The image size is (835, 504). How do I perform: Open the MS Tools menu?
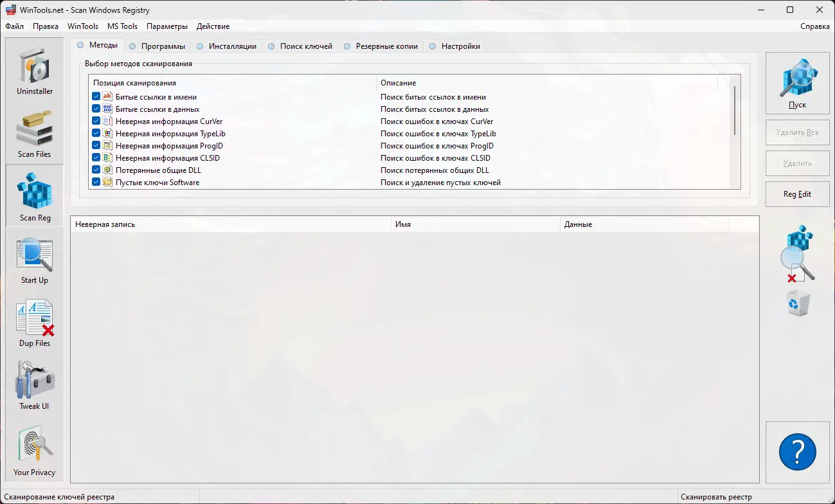tap(123, 26)
